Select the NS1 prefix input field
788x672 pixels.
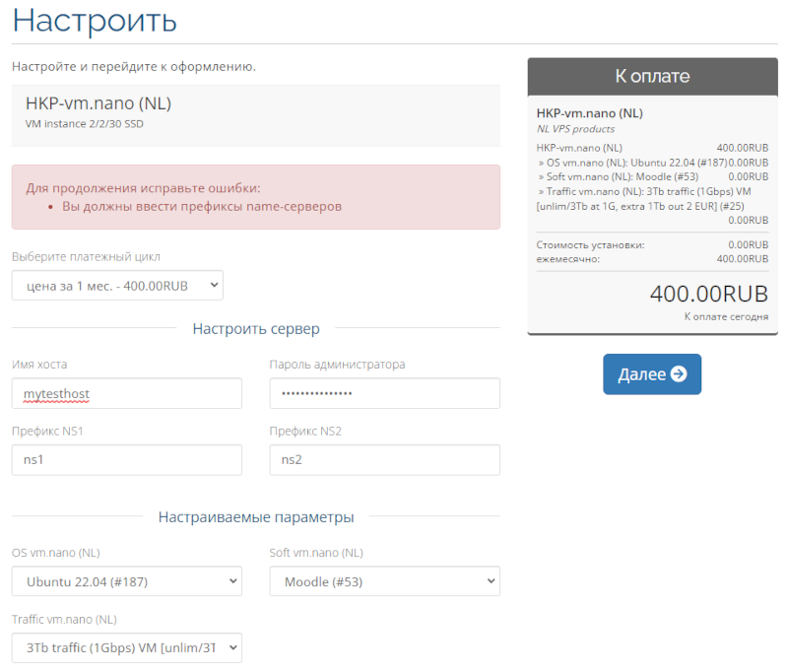click(x=126, y=459)
